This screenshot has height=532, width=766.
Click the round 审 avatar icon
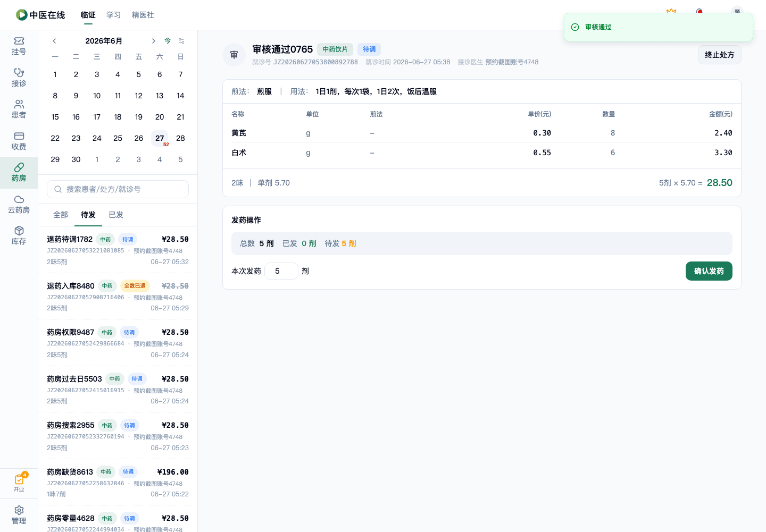234,55
